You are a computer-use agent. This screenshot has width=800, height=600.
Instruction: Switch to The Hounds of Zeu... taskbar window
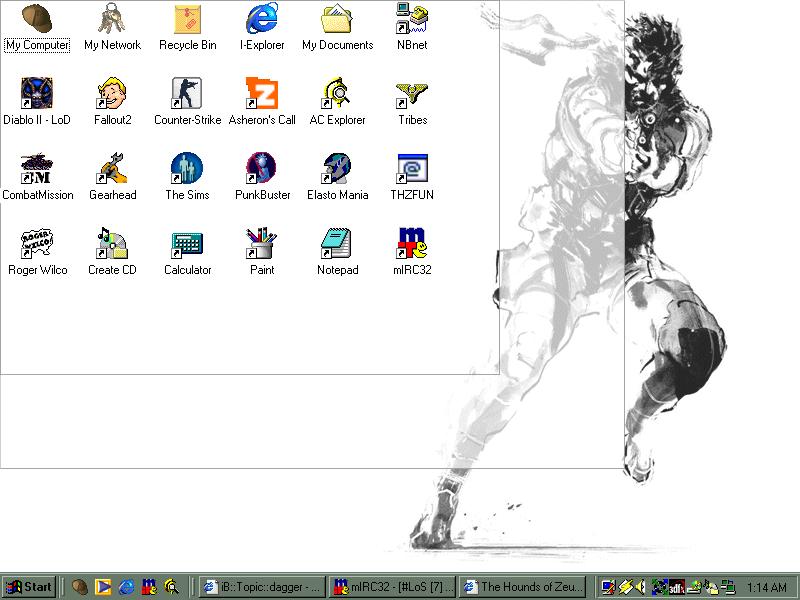523,587
